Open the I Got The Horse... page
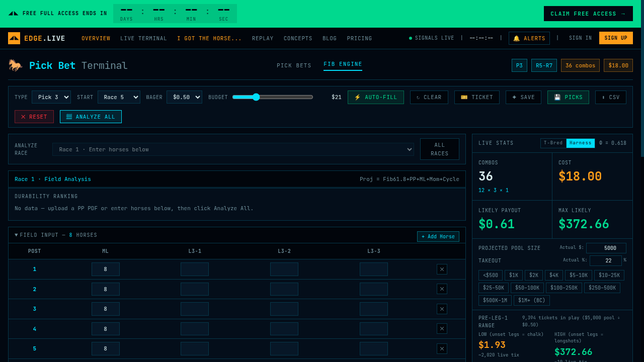644x362 pixels. tap(209, 39)
